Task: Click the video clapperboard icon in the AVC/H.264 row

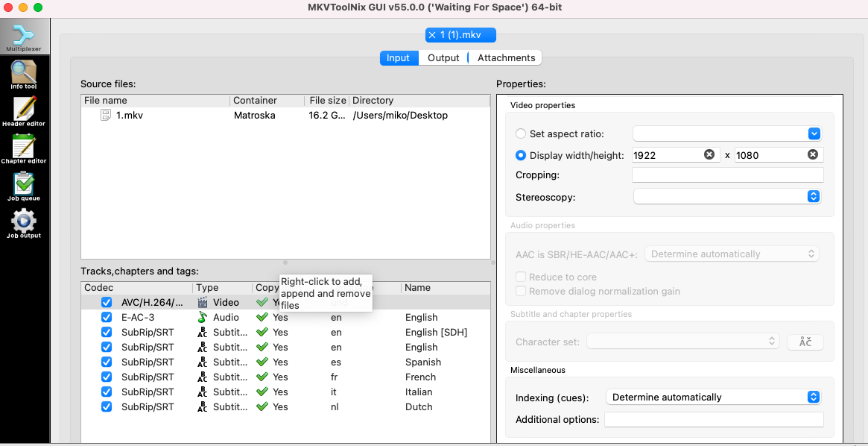Action: point(203,303)
